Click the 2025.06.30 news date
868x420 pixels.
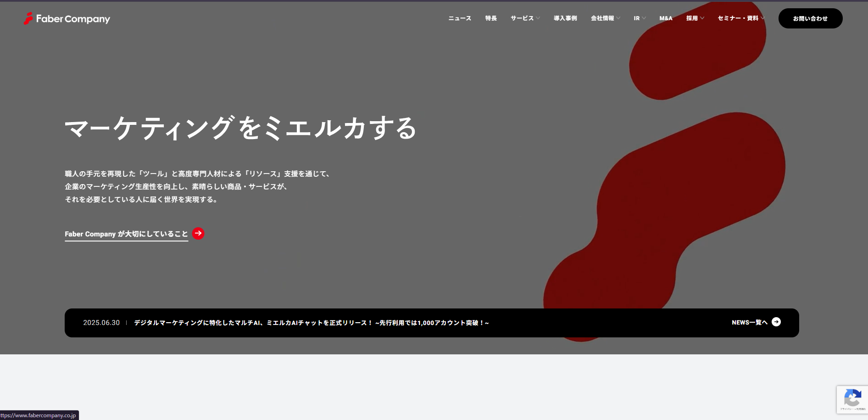101,323
